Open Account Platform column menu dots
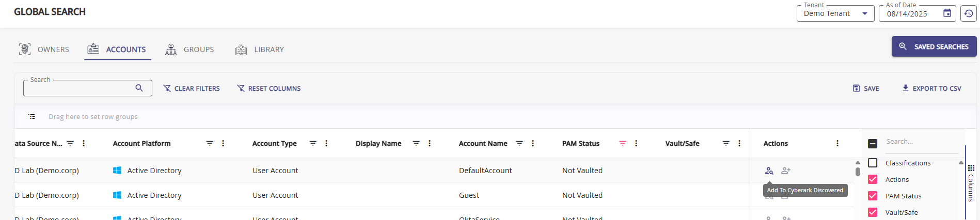The image size is (980, 220). [223, 143]
